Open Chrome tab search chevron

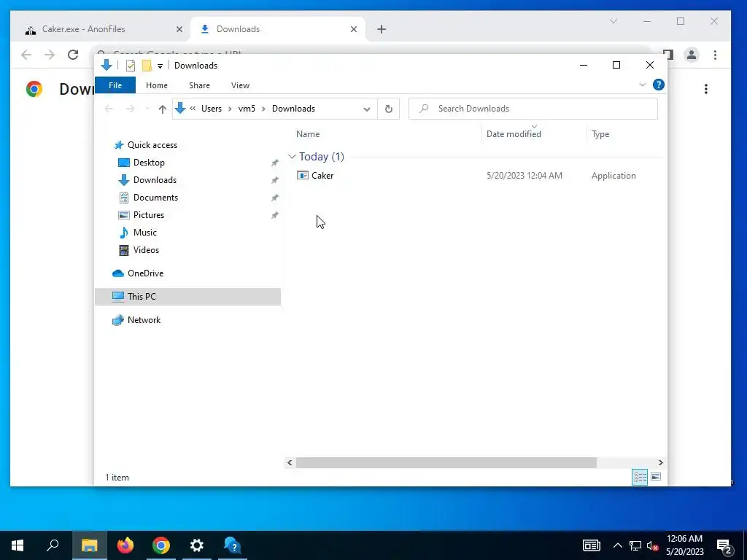614,21
